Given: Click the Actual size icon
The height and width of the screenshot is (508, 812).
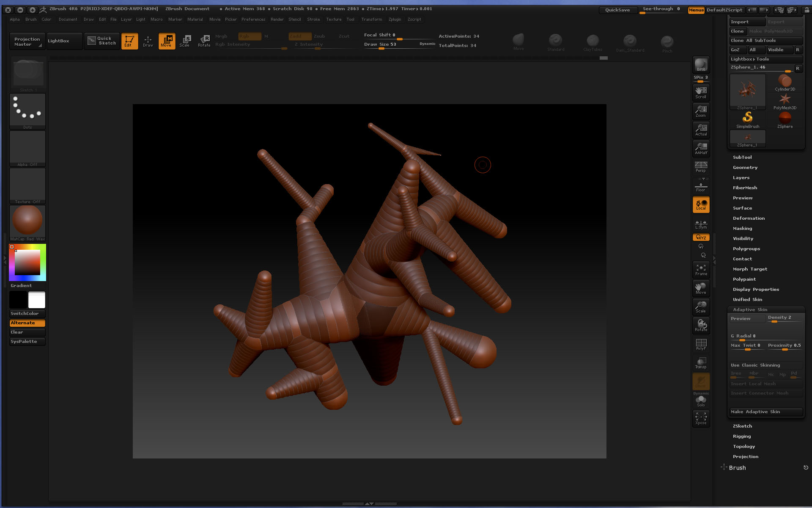Looking at the screenshot, I should [x=701, y=130].
